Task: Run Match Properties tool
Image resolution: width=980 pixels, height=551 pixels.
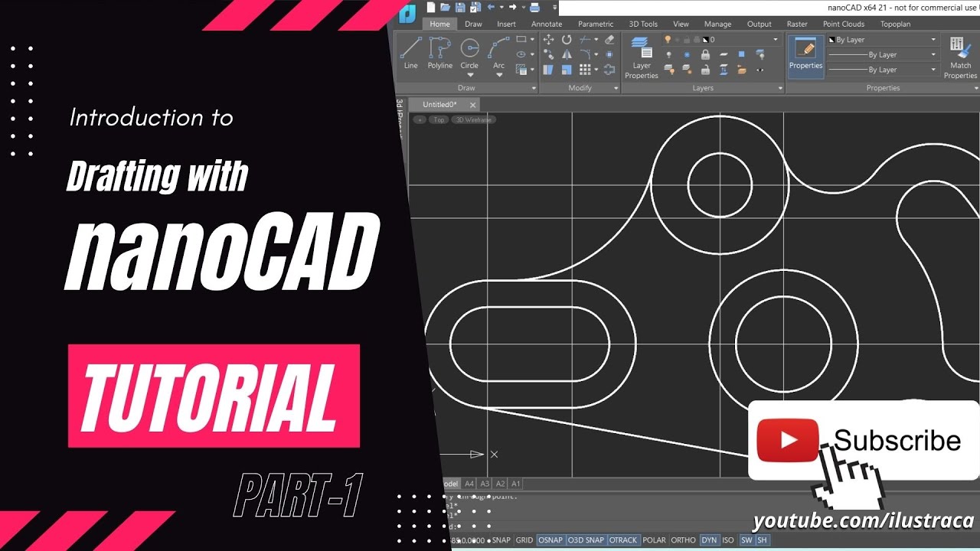Action: tap(960, 57)
